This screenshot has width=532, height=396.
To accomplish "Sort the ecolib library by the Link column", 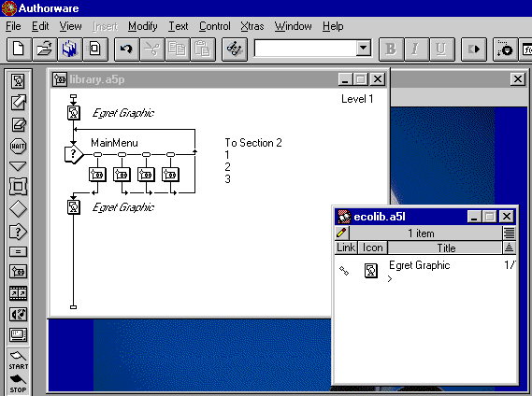I will 346,247.
